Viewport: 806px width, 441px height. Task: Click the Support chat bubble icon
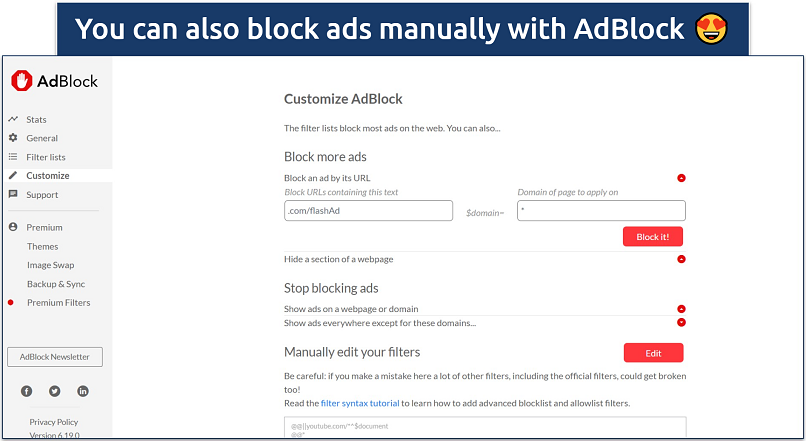coord(13,194)
